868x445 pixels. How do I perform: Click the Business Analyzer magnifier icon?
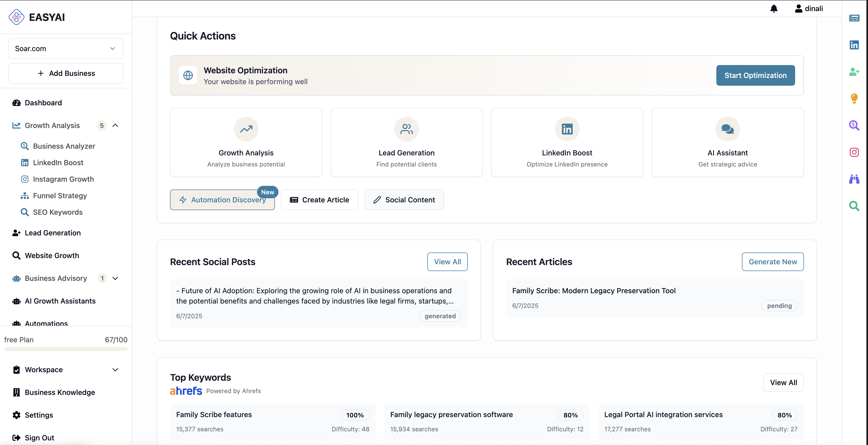tap(25, 146)
